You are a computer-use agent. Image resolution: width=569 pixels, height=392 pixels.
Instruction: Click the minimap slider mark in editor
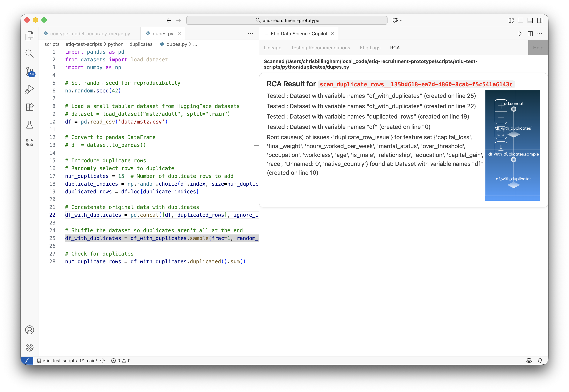pyautogui.click(x=256, y=145)
